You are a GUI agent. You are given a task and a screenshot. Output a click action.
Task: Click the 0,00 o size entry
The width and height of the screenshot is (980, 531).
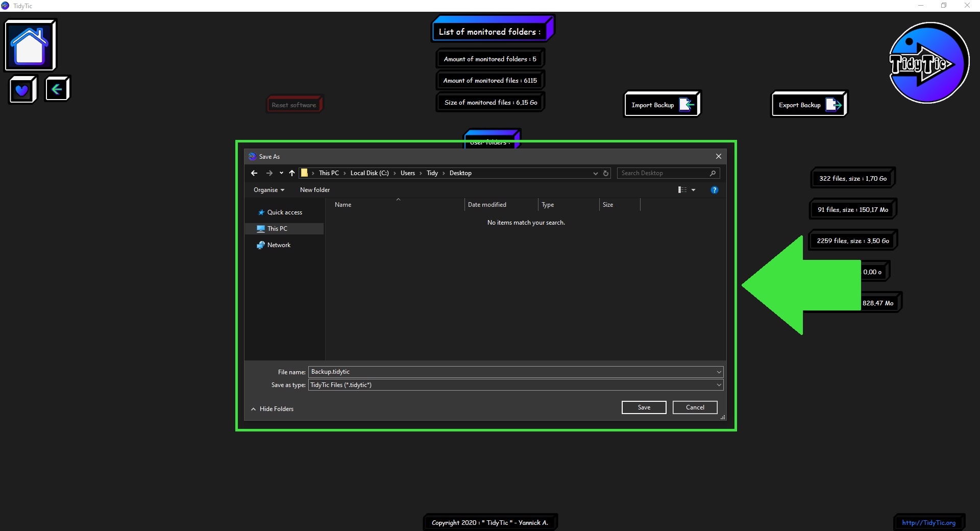pos(874,271)
